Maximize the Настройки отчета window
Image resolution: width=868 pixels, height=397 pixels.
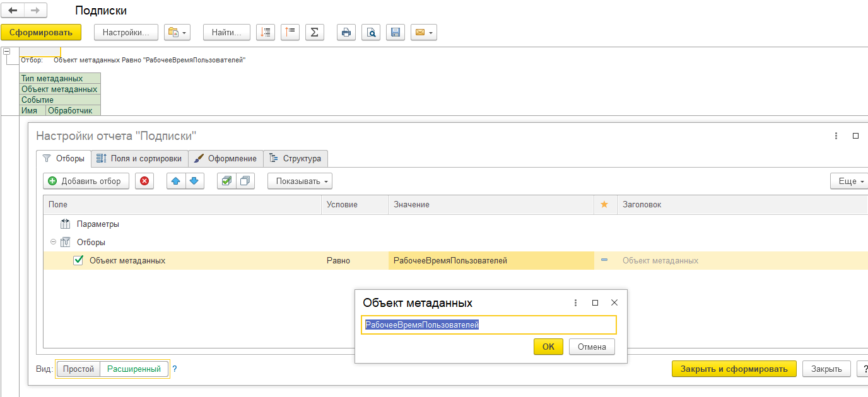(x=856, y=135)
